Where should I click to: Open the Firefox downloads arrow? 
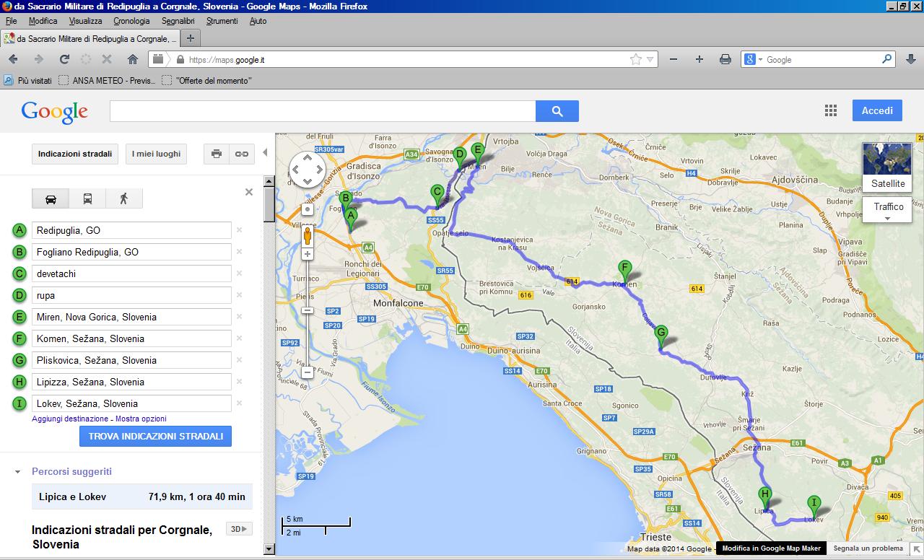[910, 59]
